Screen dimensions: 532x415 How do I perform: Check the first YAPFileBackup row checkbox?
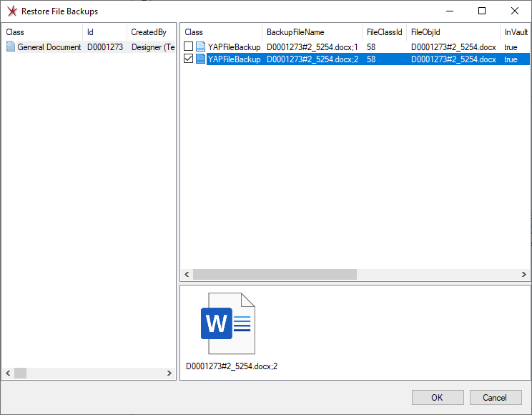(188, 47)
